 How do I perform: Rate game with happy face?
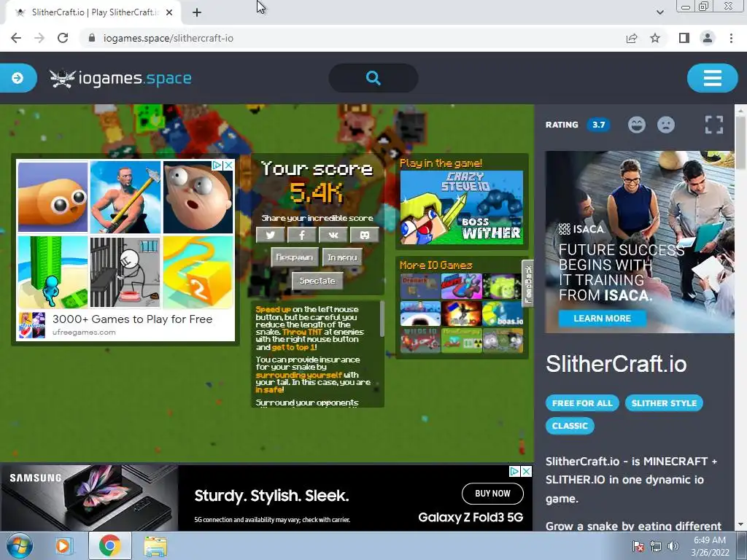tap(636, 125)
